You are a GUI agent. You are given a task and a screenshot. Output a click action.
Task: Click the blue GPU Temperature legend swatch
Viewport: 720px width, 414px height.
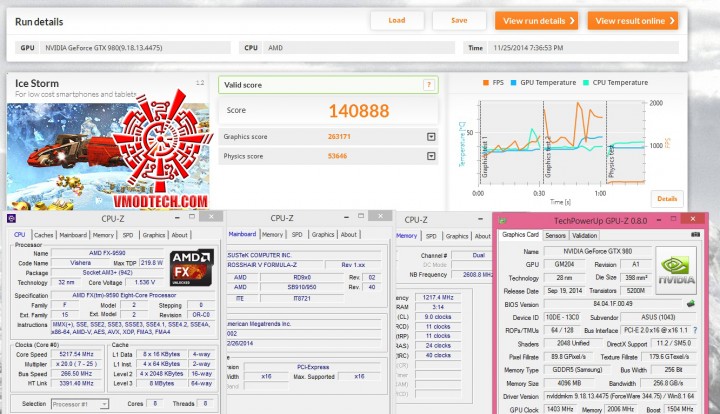[513, 83]
